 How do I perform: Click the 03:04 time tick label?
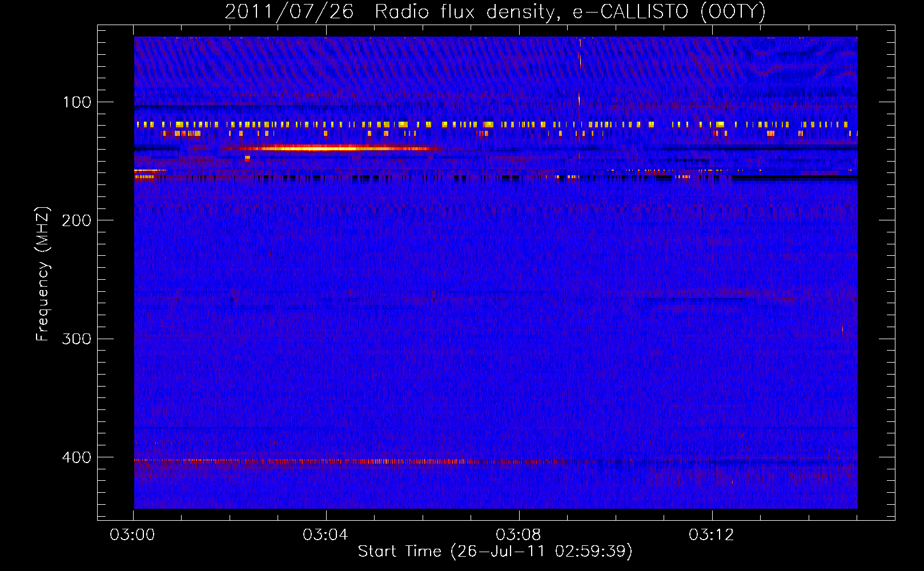326,535
